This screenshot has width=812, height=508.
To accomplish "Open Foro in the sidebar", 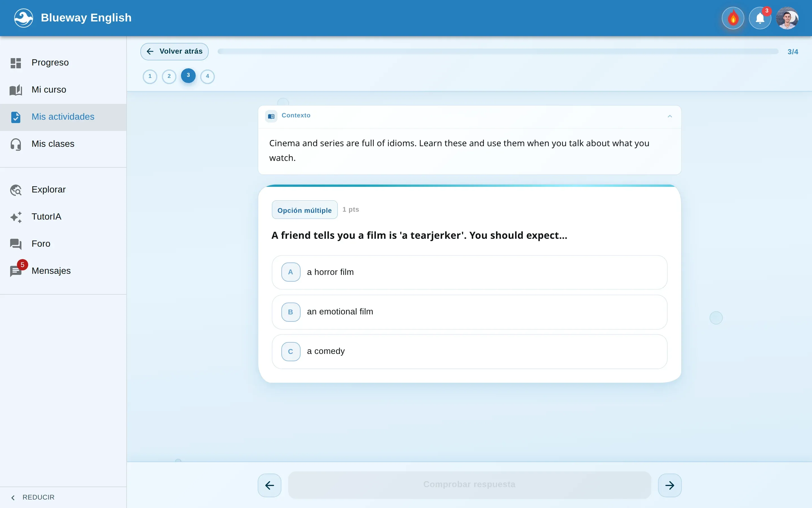I will tap(63, 244).
